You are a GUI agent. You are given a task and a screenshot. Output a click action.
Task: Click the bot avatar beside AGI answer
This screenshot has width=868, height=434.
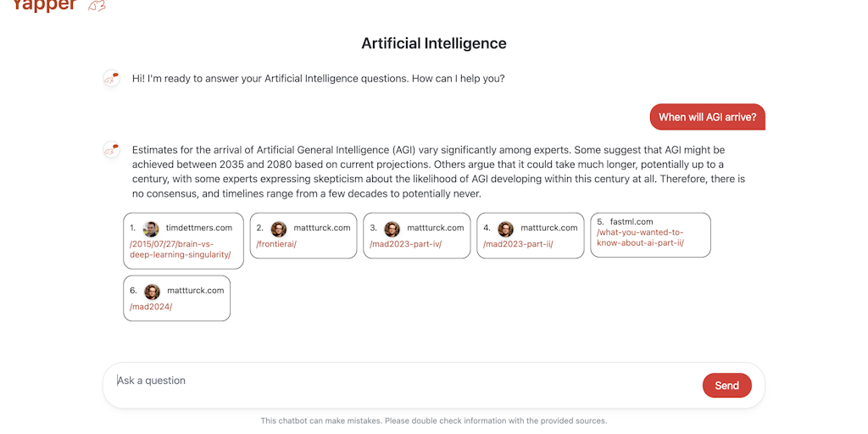112,150
